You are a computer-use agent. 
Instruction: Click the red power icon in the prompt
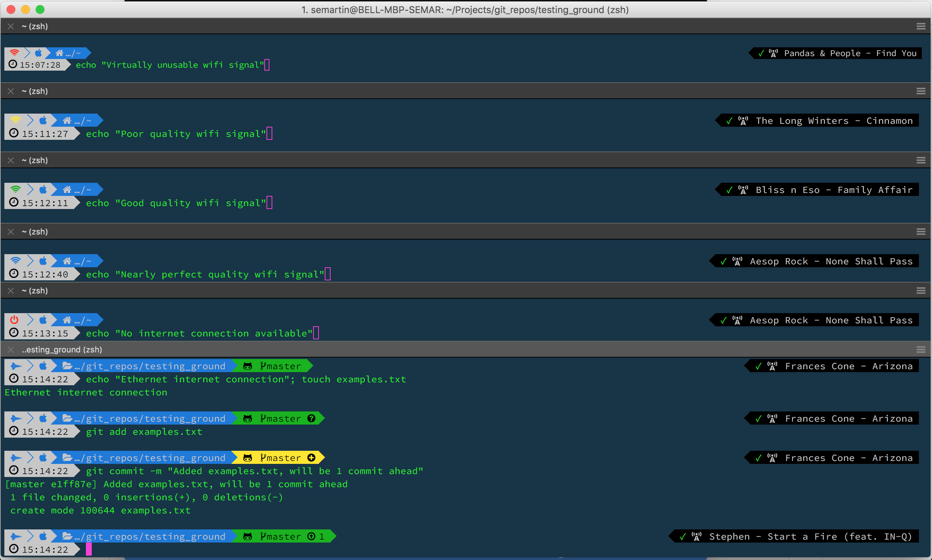(x=14, y=320)
